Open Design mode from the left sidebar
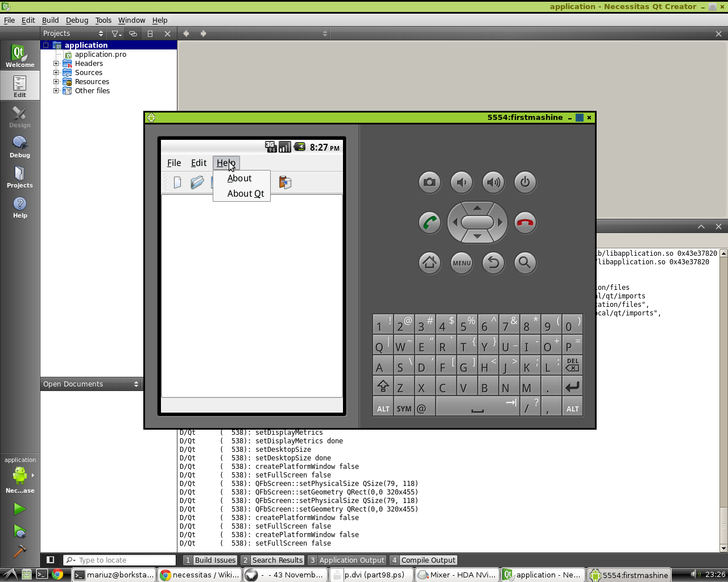The height and width of the screenshot is (582, 728). (x=19, y=117)
